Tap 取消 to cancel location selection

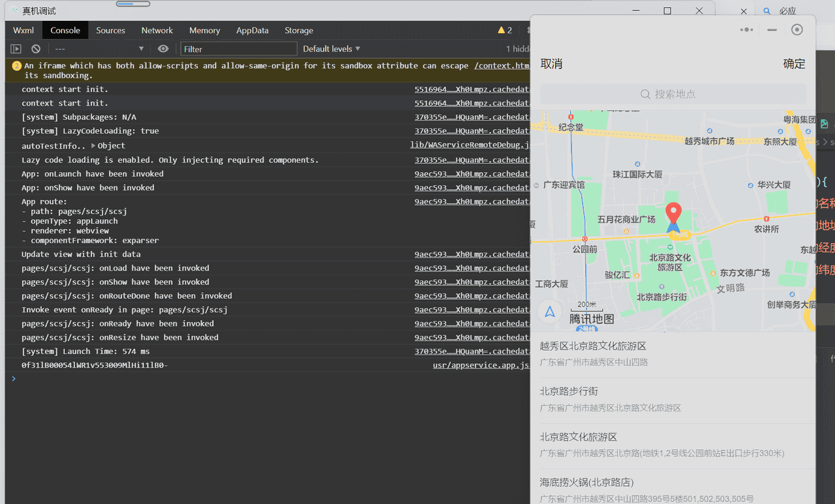pyautogui.click(x=551, y=64)
